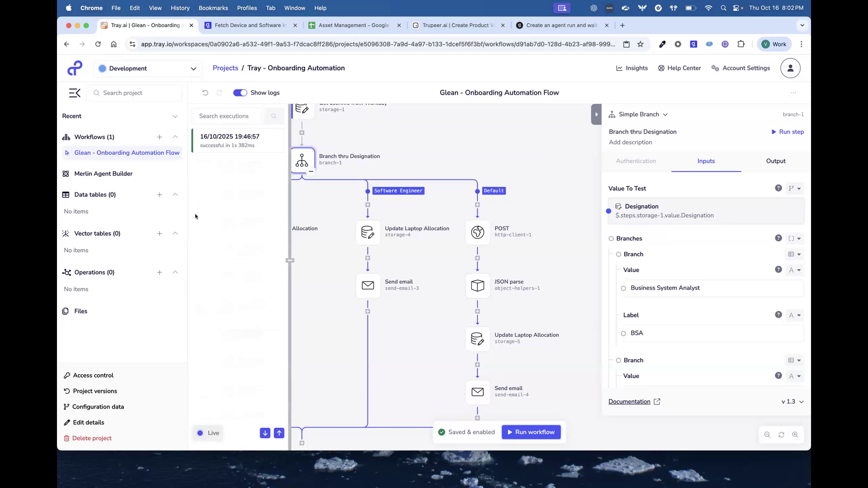Click the Run workflow button
Image resolution: width=868 pixels, height=488 pixels.
tap(531, 432)
